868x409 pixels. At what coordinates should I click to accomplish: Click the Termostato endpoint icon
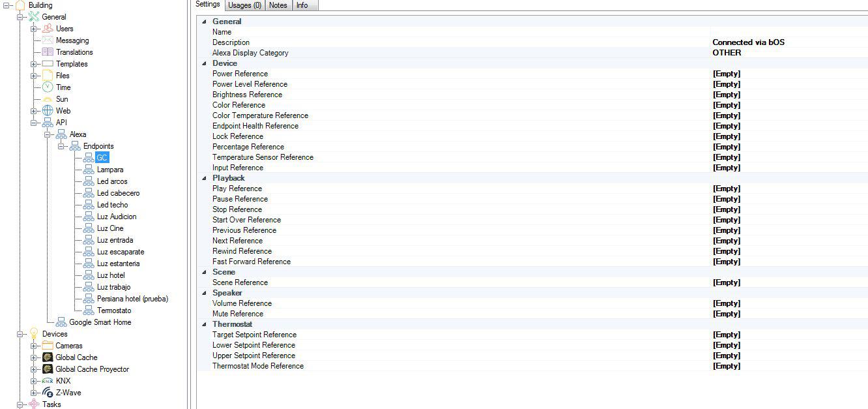pyautogui.click(x=89, y=311)
